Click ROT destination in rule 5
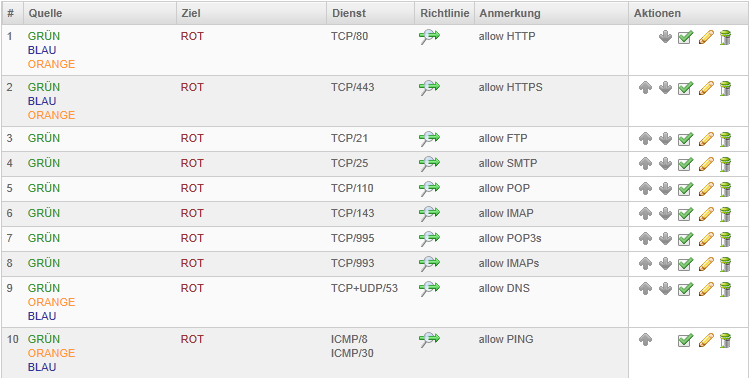The width and height of the screenshot is (749, 378). click(192, 188)
